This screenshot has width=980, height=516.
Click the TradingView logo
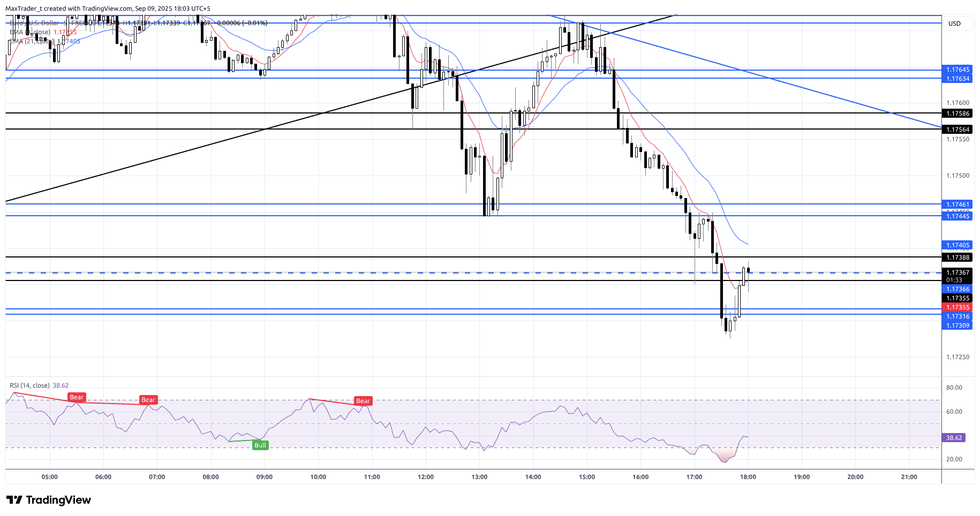tap(49, 500)
